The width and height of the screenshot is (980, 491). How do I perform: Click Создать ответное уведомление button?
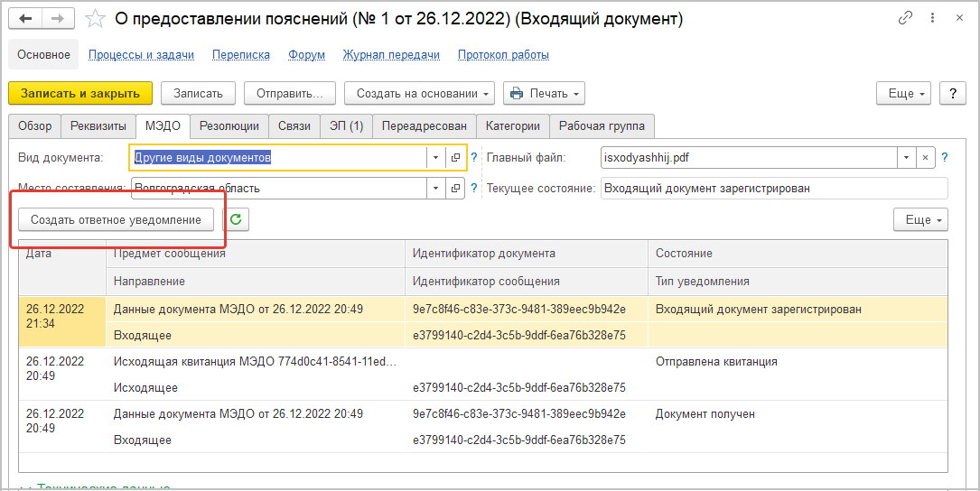pos(116,219)
